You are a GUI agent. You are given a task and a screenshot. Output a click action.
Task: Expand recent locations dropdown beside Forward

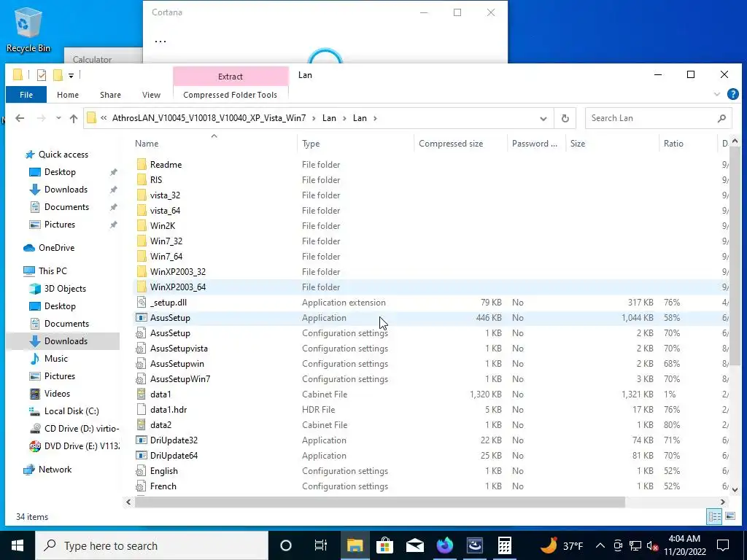[x=58, y=118]
